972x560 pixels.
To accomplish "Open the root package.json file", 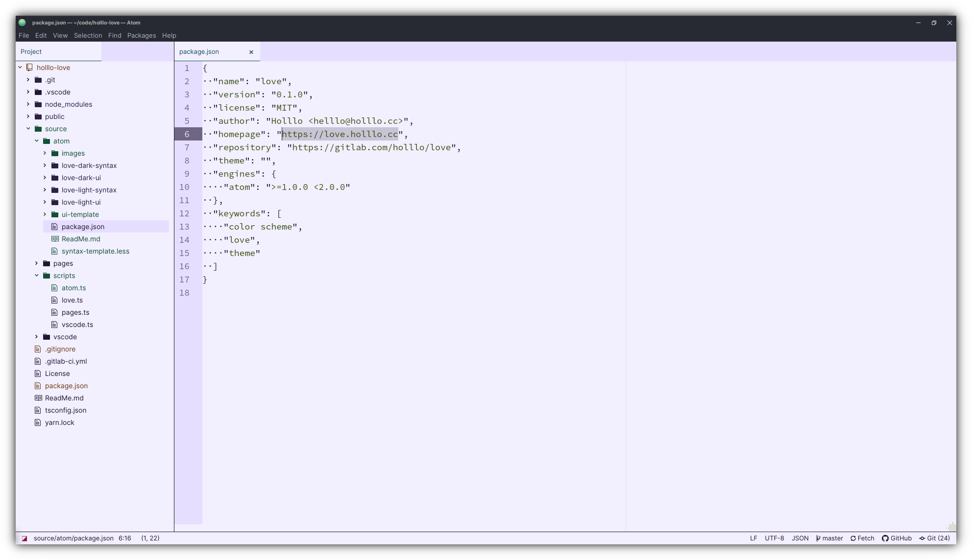I will click(x=67, y=386).
